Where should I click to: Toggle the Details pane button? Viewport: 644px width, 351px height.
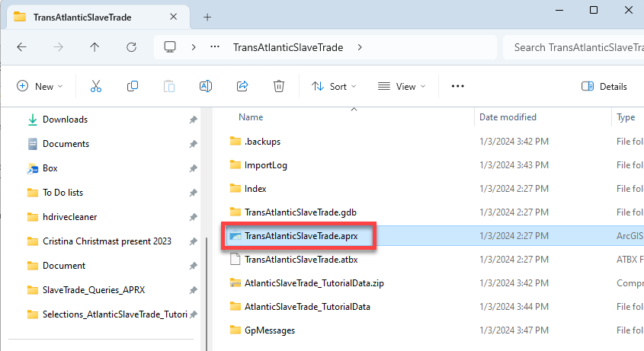click(x=604, y=86)
